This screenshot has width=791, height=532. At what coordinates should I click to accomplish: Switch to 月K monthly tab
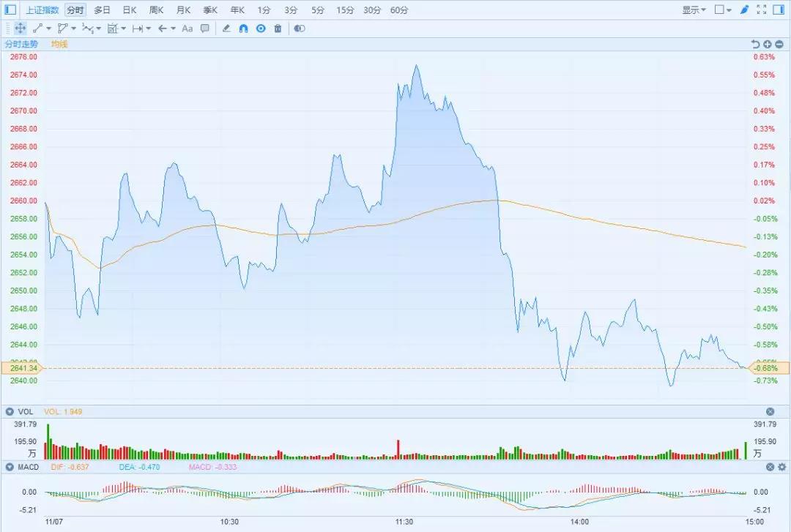[184, 10]
